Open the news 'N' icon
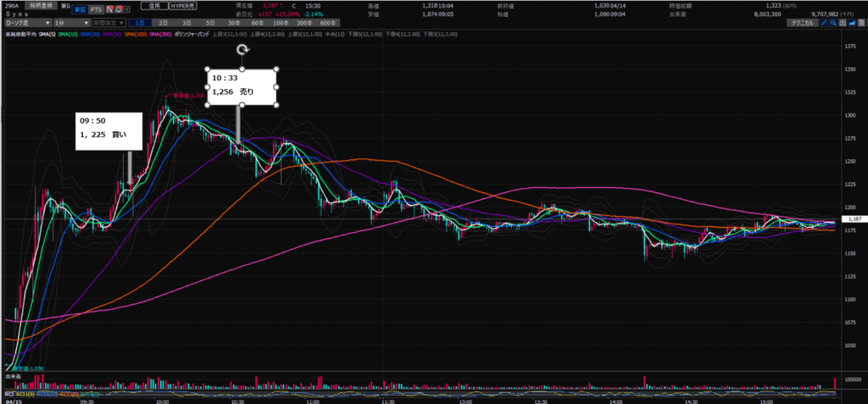868x404 pixels. (x=109, y=9)
